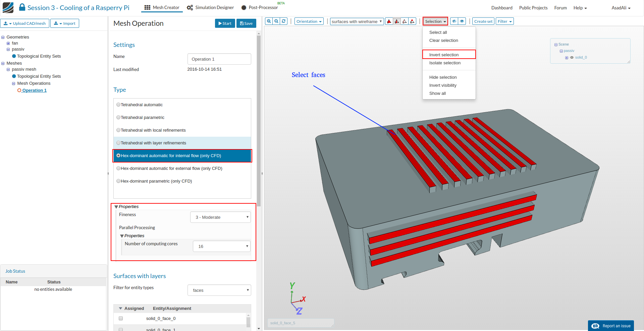The image size is (644, 331).
Task: Click the Create set button
Action: [x=483, y=21]
